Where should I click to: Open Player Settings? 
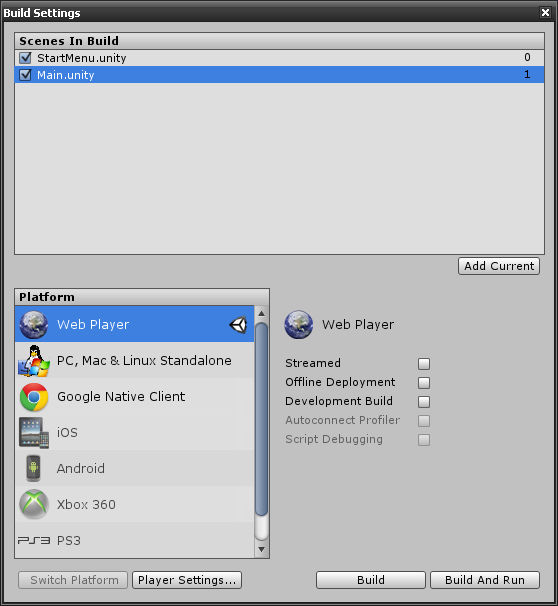point(187,580)
